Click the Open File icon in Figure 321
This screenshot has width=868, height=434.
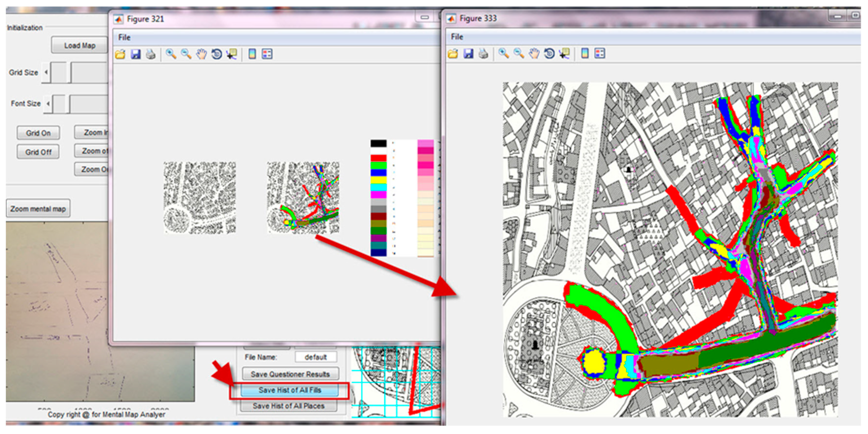(x=120, y=54)
